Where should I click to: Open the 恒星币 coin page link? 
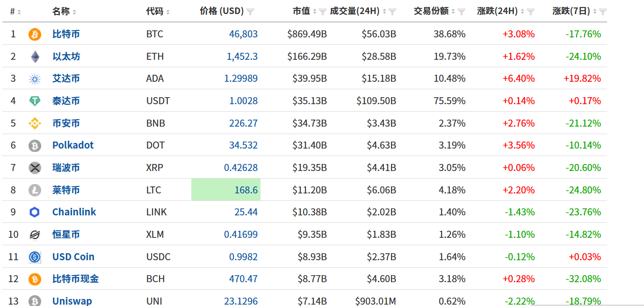(x=66, y=235)
